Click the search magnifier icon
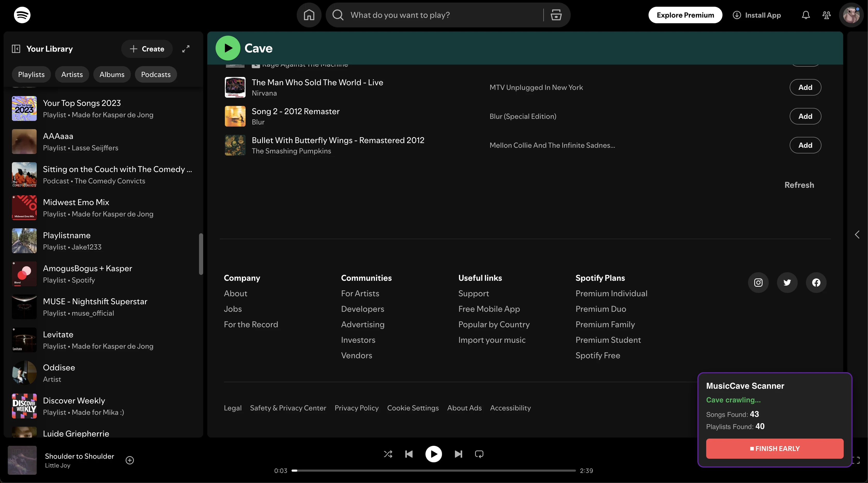 click(x=338, y=15)
